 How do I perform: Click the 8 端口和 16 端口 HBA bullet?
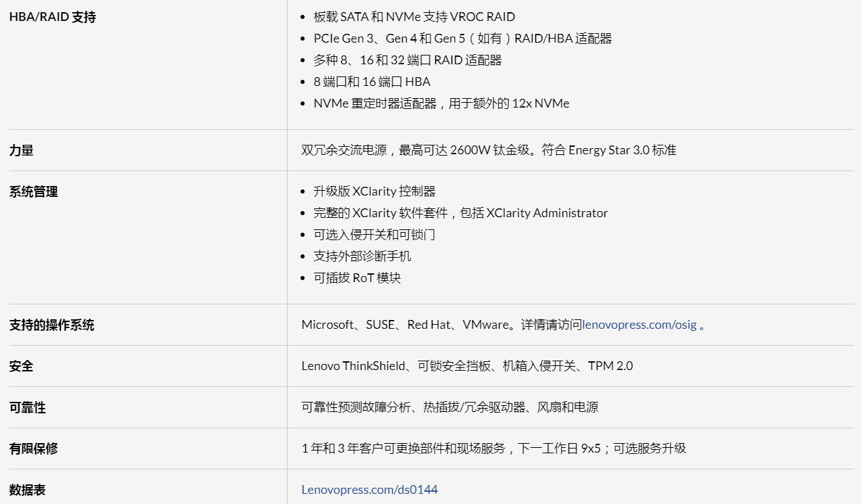tap(372, 82)
